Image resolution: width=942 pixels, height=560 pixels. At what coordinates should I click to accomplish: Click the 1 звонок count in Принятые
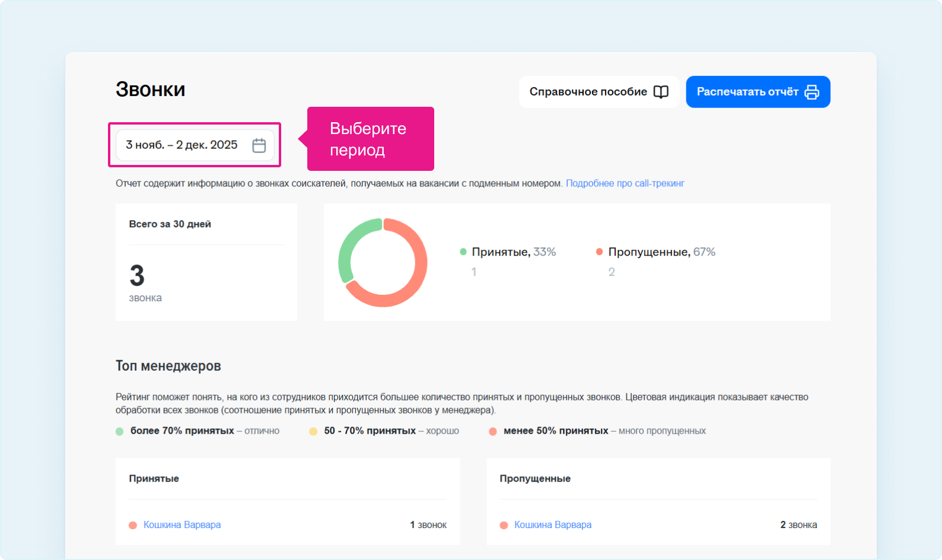coord(428,525)
